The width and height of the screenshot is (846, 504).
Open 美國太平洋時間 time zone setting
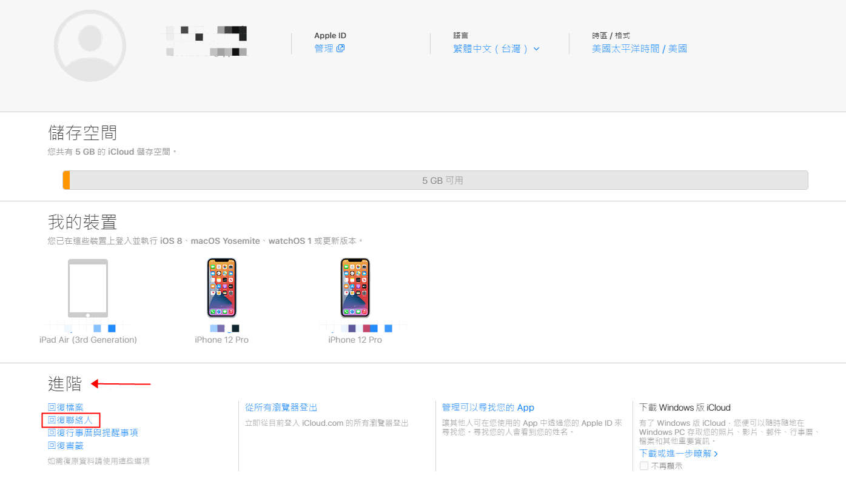click(625, 49)
